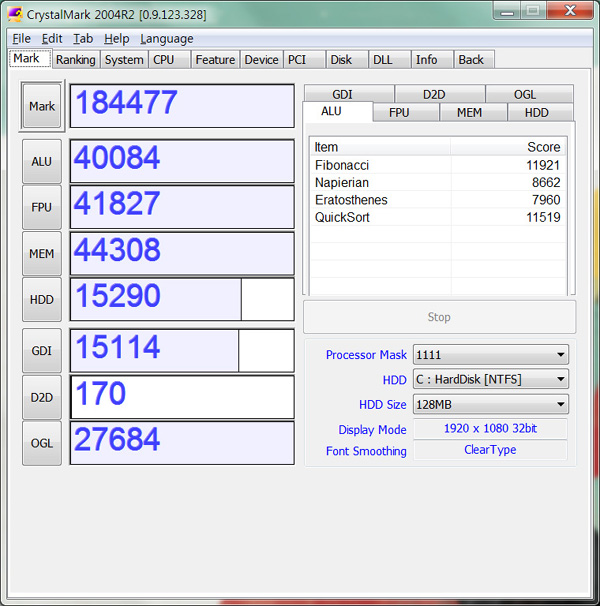Select the GDI results tab
This screenshot has width=600, height=606.
coord(349,94)
